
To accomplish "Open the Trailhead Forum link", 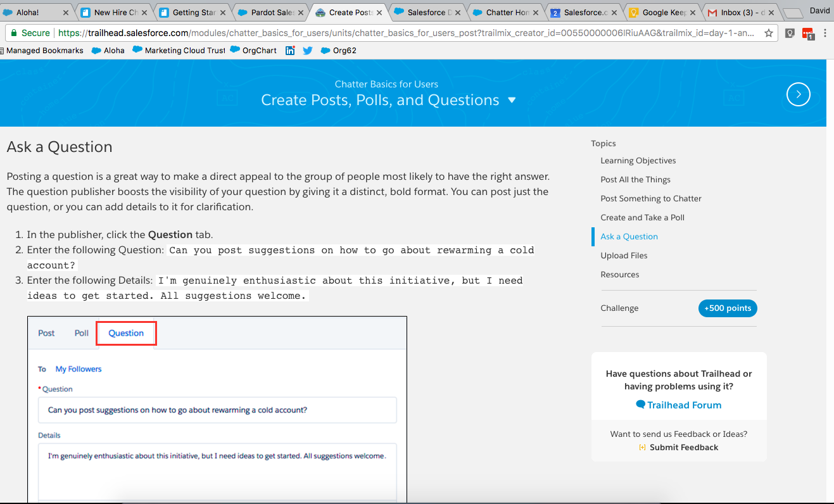I will click(x=679, y=405).
